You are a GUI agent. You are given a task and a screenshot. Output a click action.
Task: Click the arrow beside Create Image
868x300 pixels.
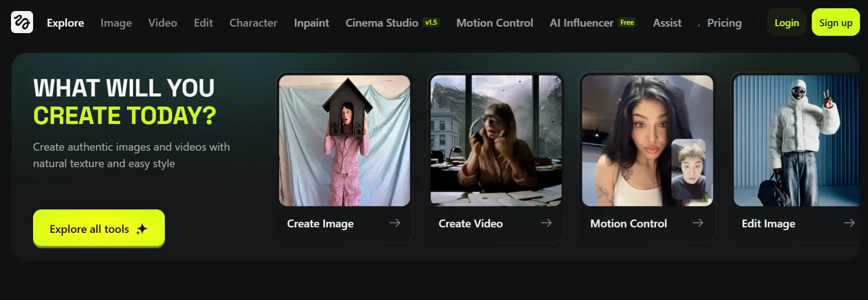(x=395, y=223)
